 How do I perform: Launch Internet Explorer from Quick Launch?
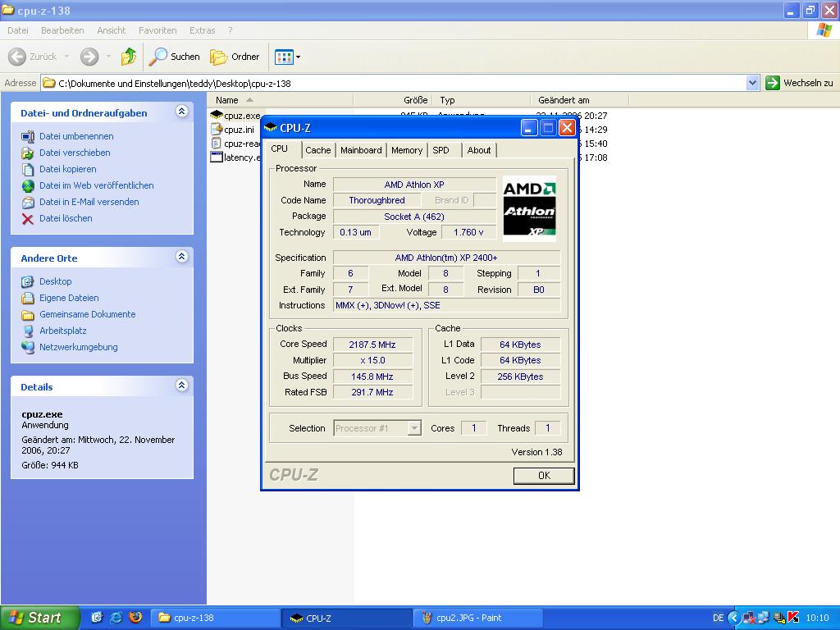116,618
